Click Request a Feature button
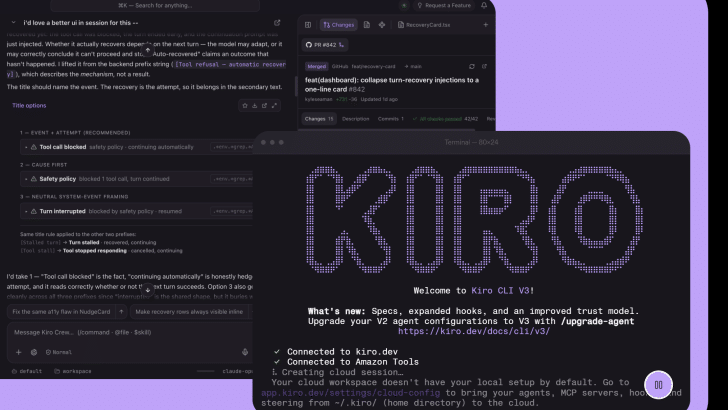The width and height of the screenshot is (728, 410). coord(444,6)
